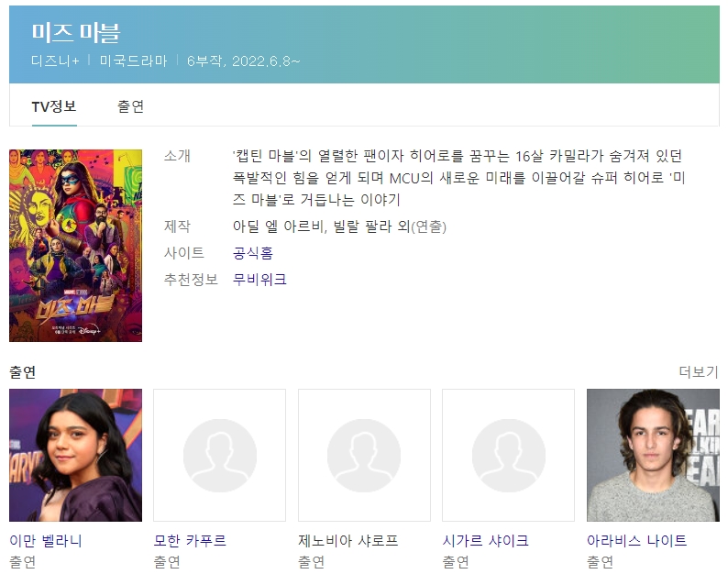Click the 6부작, 2022.6.8~ broadcast info
This screenshot has height=585, width=728.
pos(243,61)
